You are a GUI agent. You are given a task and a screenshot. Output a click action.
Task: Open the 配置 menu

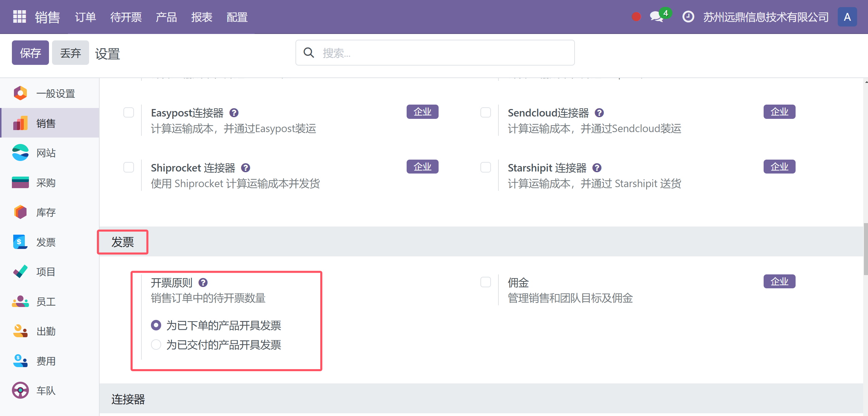pyautogui.click(x=237, y=17)
